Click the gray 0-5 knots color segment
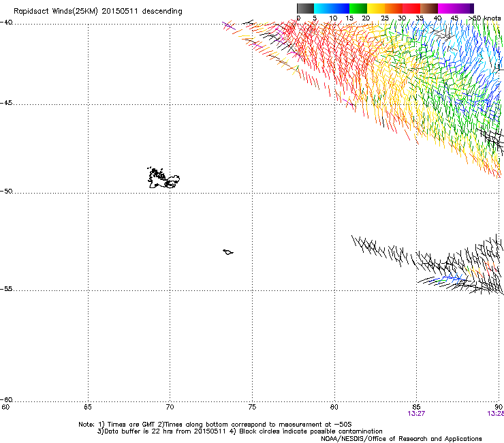The height and width of the screenshot is (443, 504). pyautogui.click(x=305, y=8)
